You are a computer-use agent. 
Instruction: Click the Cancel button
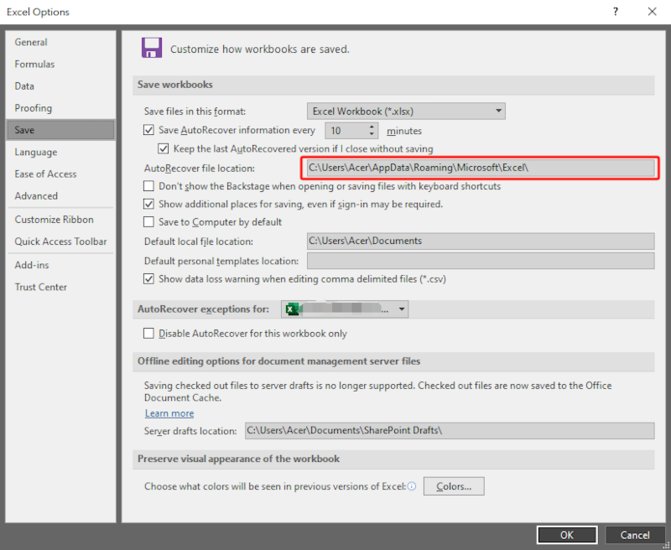coord(635,535)
